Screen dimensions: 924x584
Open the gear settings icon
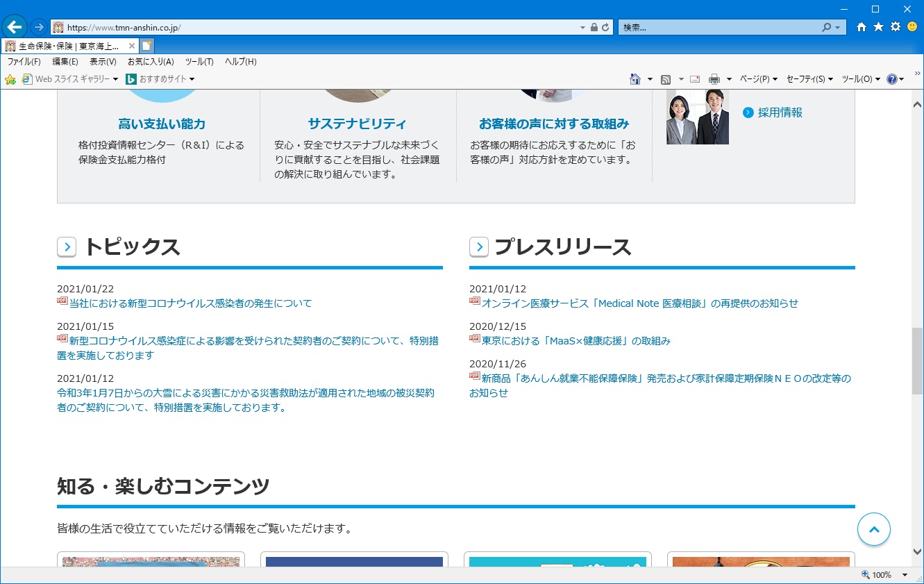[895, 27]
